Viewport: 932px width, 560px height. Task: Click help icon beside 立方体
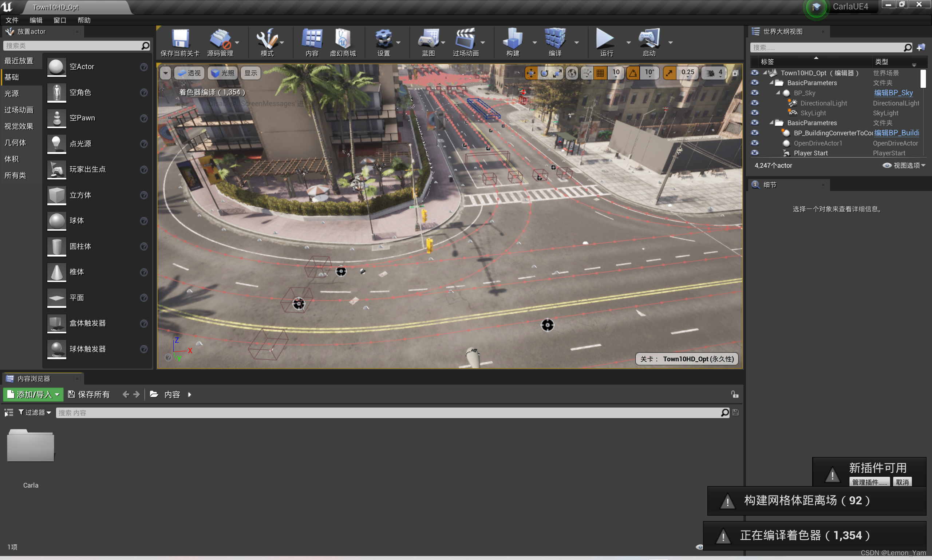[144, 195]
